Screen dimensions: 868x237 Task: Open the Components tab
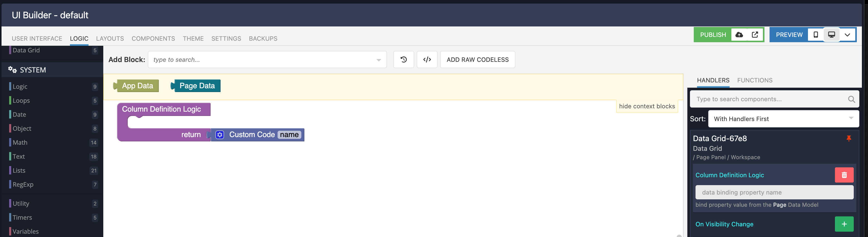(x=153, y=38)
